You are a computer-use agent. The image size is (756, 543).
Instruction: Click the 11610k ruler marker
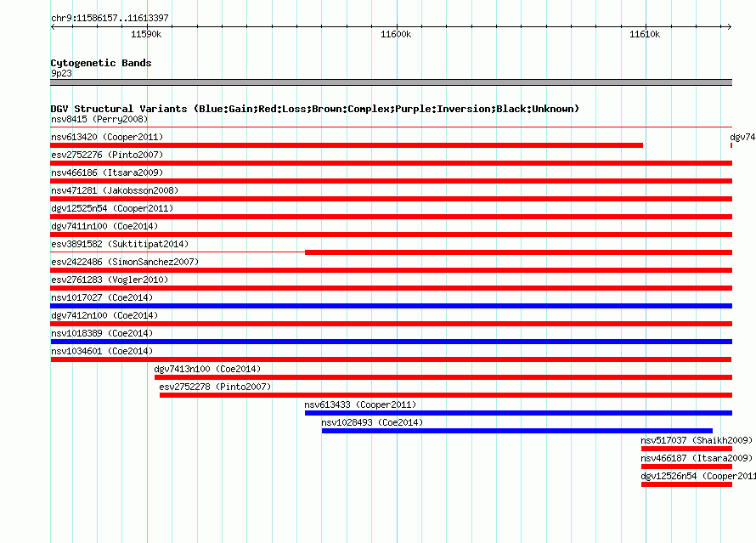coord(645,34)
